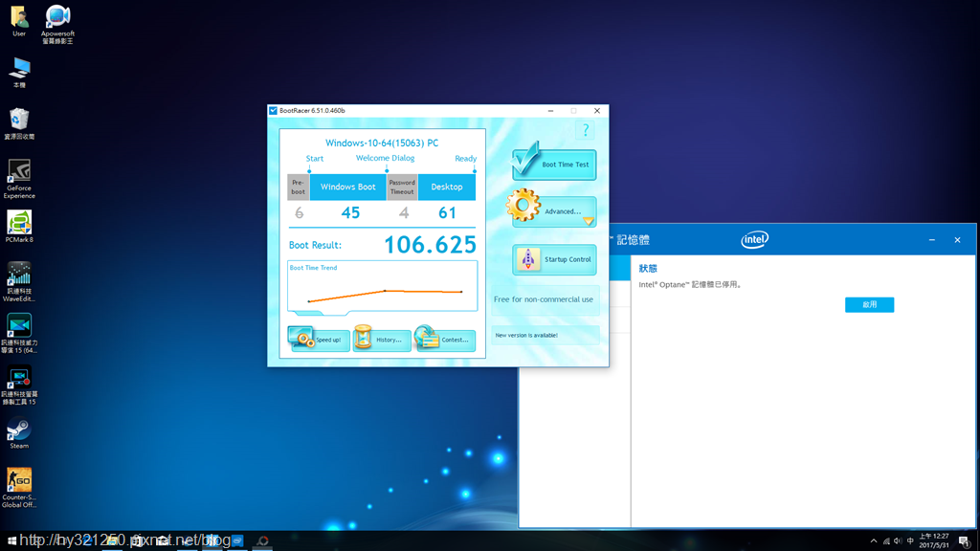Click the Windows Boot stage block
Screen dimensions: 980x551
point(347,187)
